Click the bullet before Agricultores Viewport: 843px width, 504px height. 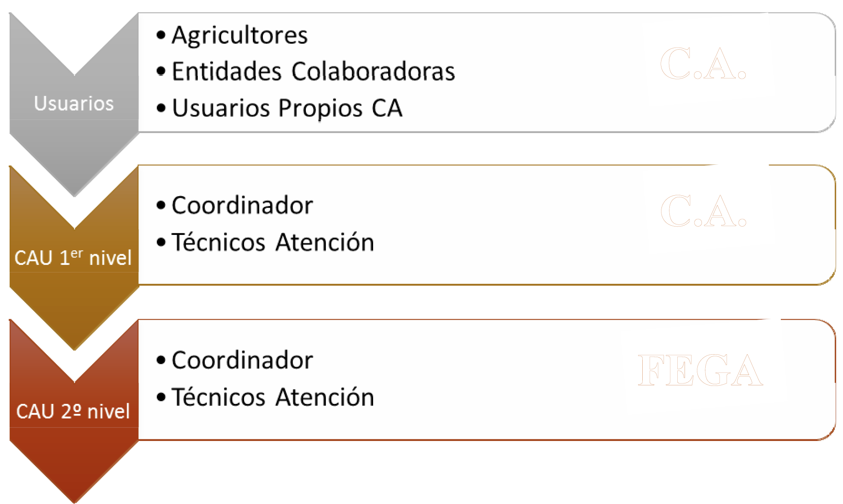pyautogui.click(x=161, y=35)
